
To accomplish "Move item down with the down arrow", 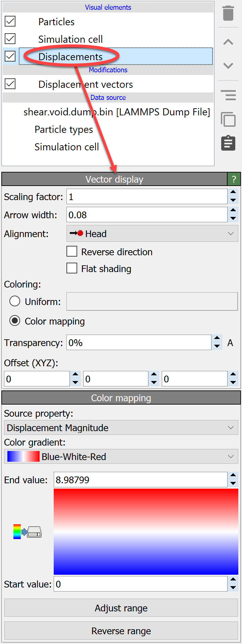I will [x=228, y=66].
